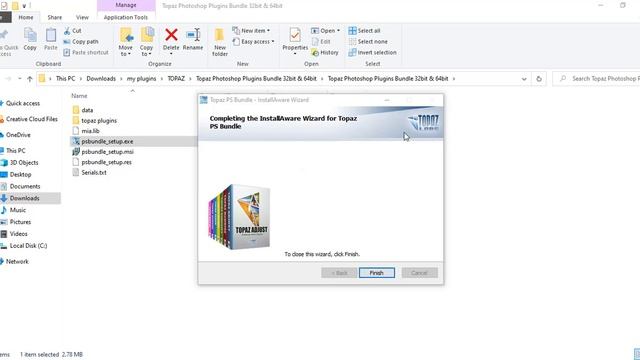Go up one folder with up arrow
This screenshot has width=640, height=360.
pos(29,79)
